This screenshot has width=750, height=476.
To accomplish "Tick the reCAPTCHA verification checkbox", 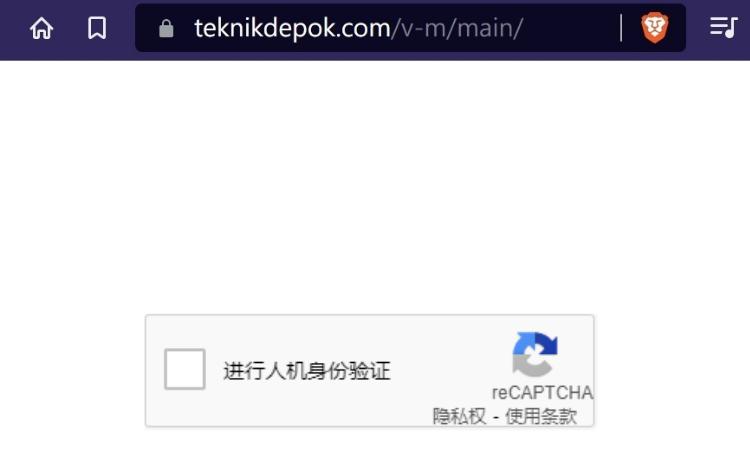I will 185,369.
